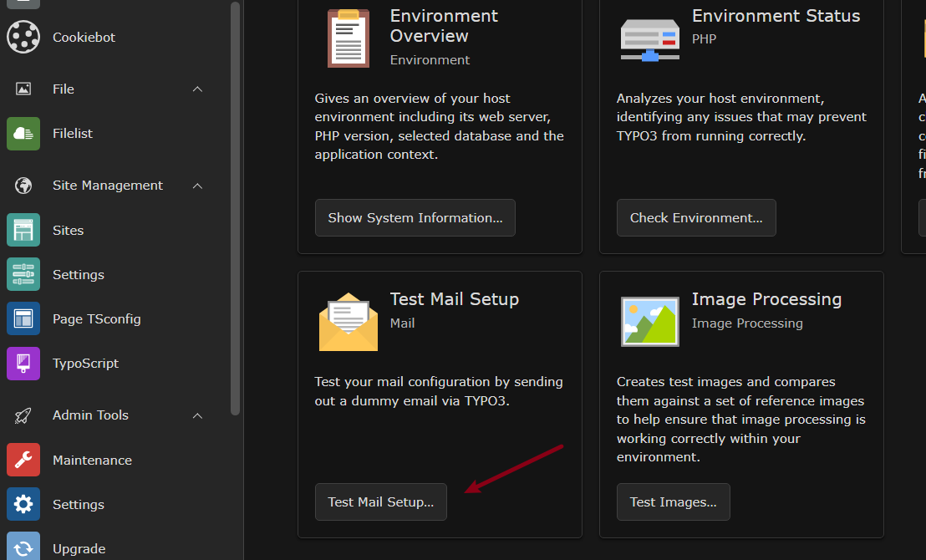Collapse the File section in sidebar
Screen dimensions: 926x560
tap(197, 89)
